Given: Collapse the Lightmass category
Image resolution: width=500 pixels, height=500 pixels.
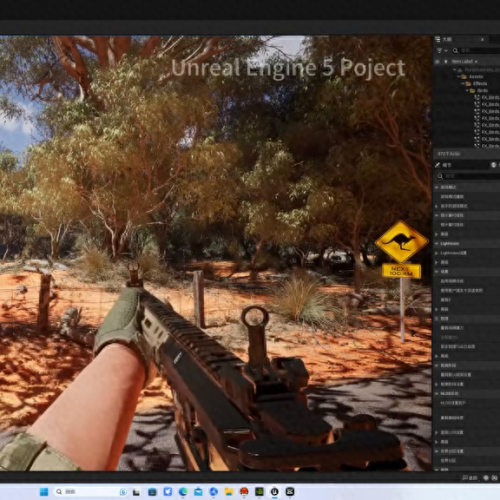Looking at the screenshot, I should tap(437, 244).
